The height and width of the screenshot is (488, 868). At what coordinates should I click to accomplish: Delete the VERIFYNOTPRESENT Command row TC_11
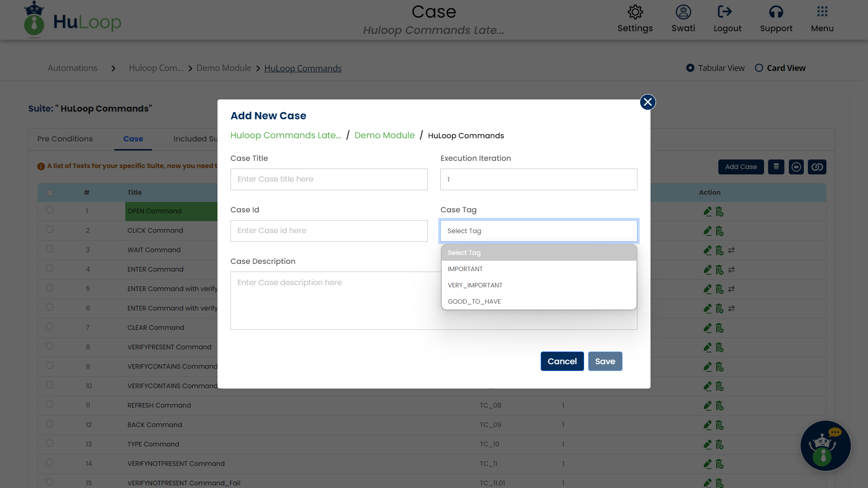[x=720, y=464]
